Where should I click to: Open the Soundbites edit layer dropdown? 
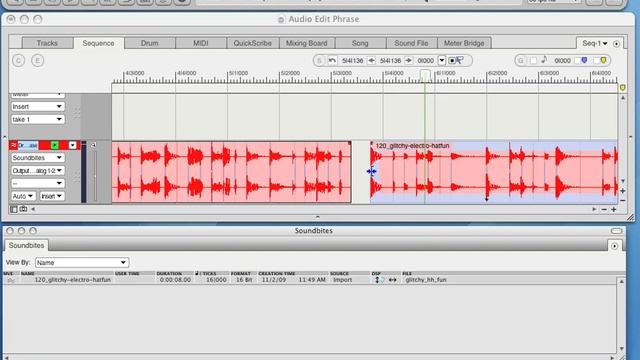pyautogui.click(x=37, y=158)
